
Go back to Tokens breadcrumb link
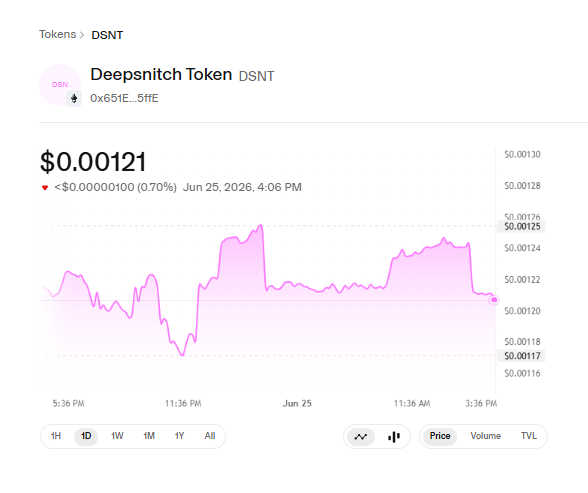pos(57,34)
